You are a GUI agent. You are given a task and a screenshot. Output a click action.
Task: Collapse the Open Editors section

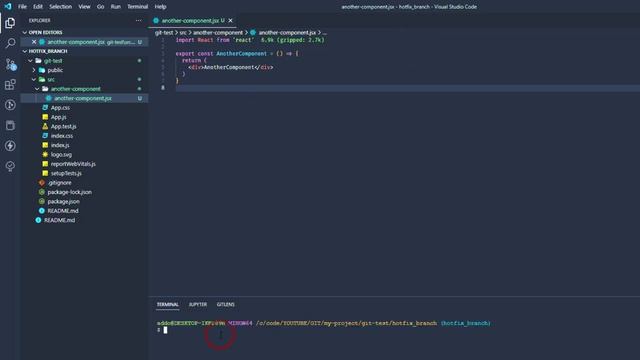(x=25, y=32)
